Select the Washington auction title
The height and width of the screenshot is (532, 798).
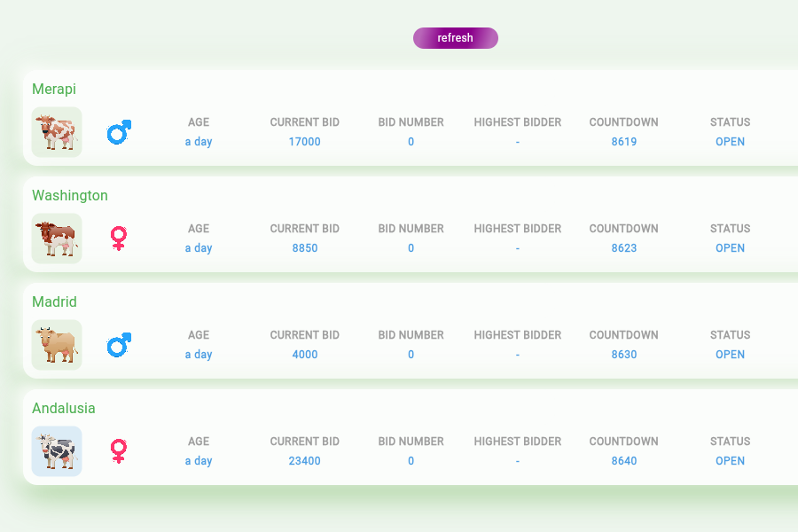coord(70,195)
